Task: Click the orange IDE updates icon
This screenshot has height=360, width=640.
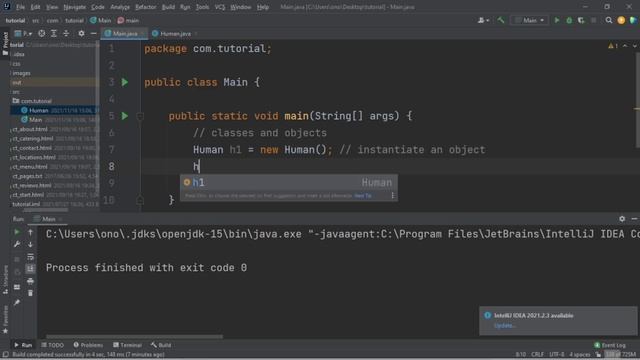Action: click(621, 20)
